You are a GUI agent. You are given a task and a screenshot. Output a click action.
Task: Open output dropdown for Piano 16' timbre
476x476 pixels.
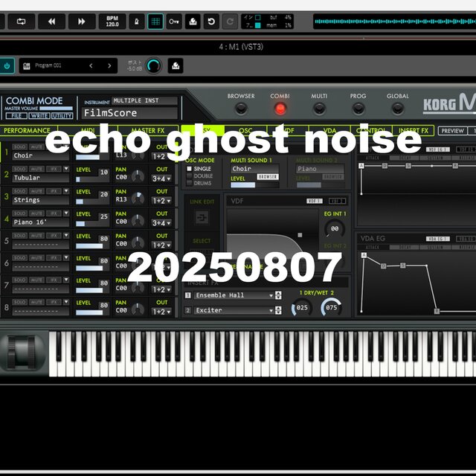click(162, 222)
